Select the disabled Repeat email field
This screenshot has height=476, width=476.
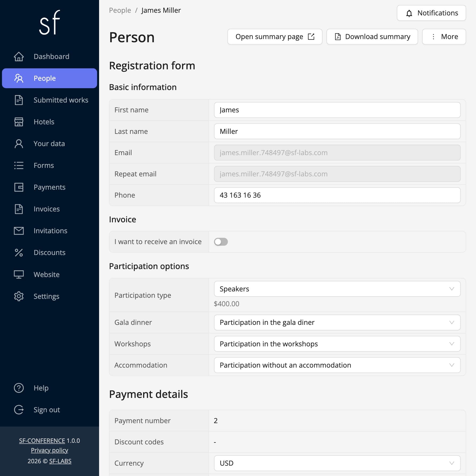[337, 174]
